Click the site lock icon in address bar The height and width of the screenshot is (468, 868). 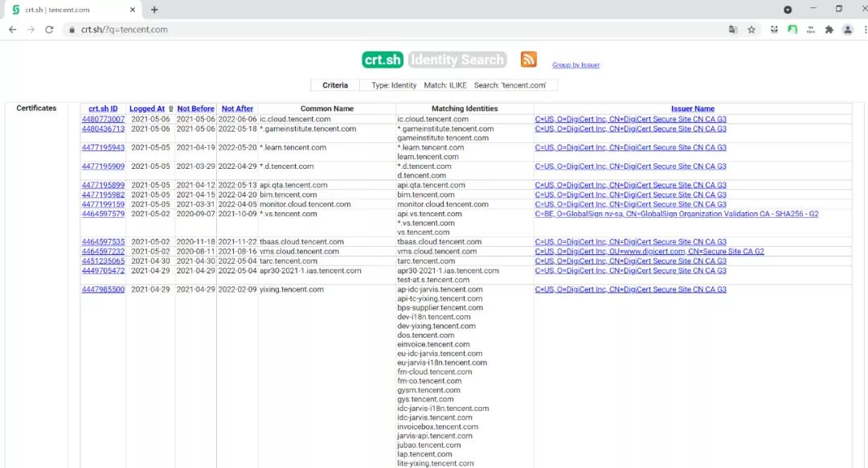[x=72, y=30]
